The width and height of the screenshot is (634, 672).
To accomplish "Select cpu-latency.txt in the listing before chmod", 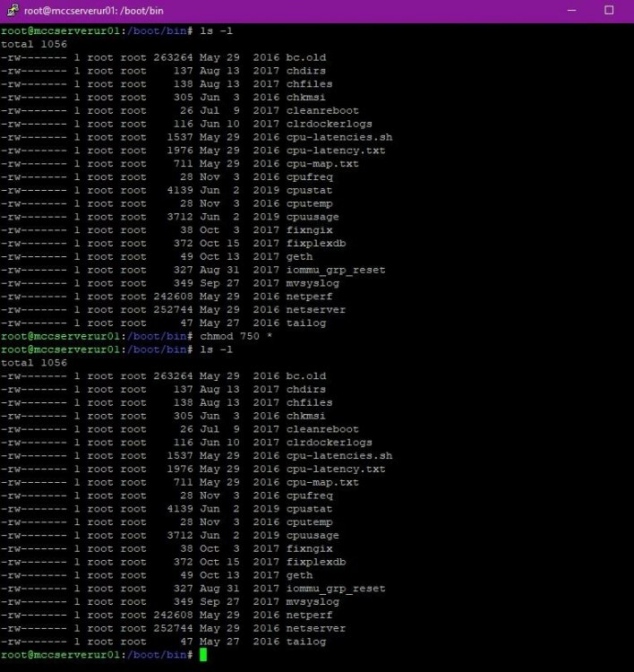I will coord(336,151).
